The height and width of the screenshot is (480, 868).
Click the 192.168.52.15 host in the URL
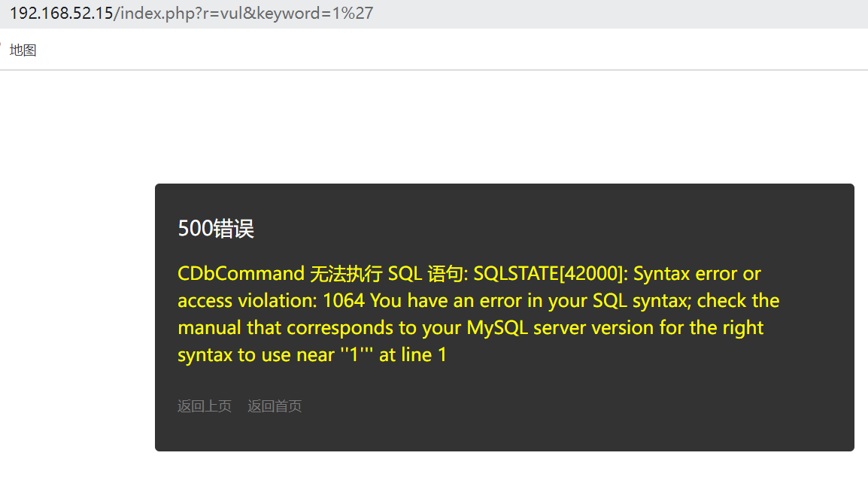tap(62, 14)
